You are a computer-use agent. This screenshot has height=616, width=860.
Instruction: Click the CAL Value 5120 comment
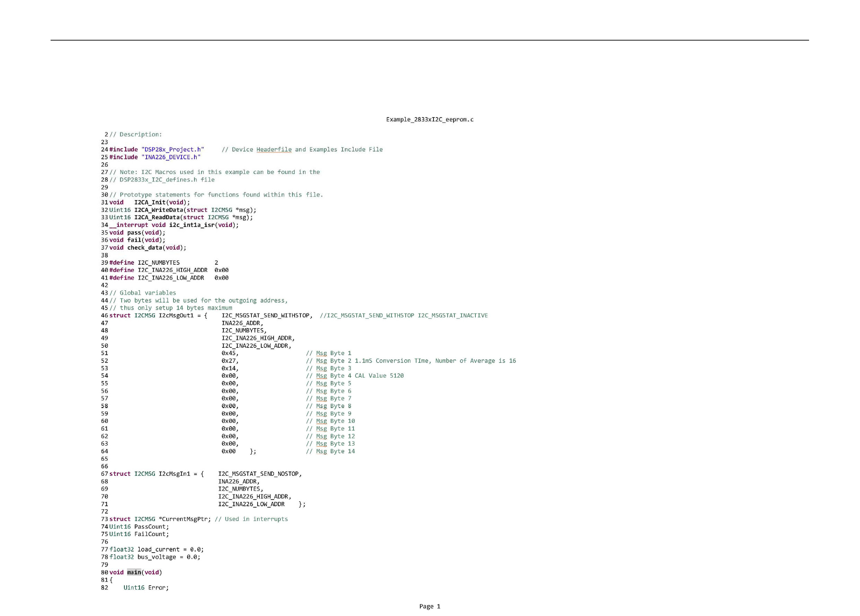coord(379,376)
